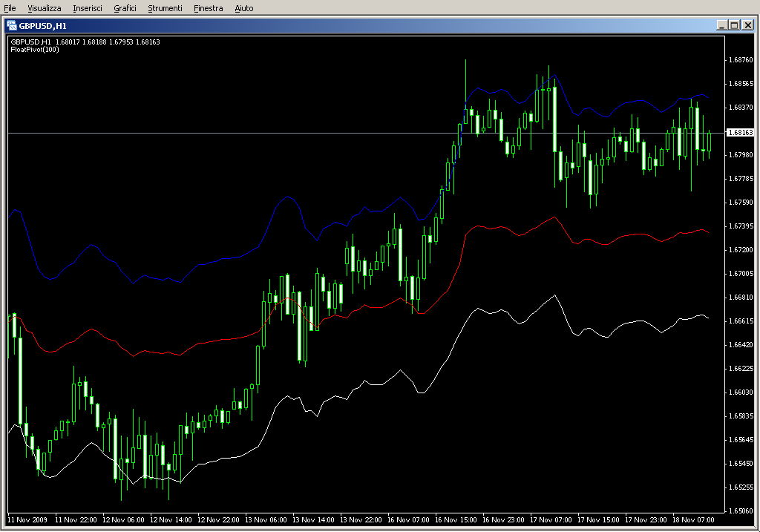Click the 17 Nov 23:00 time label

tap(646, 520)
